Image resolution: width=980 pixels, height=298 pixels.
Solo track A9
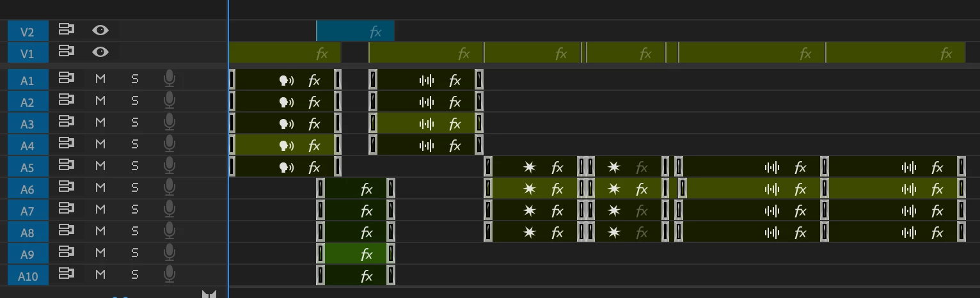coord(134,253)
